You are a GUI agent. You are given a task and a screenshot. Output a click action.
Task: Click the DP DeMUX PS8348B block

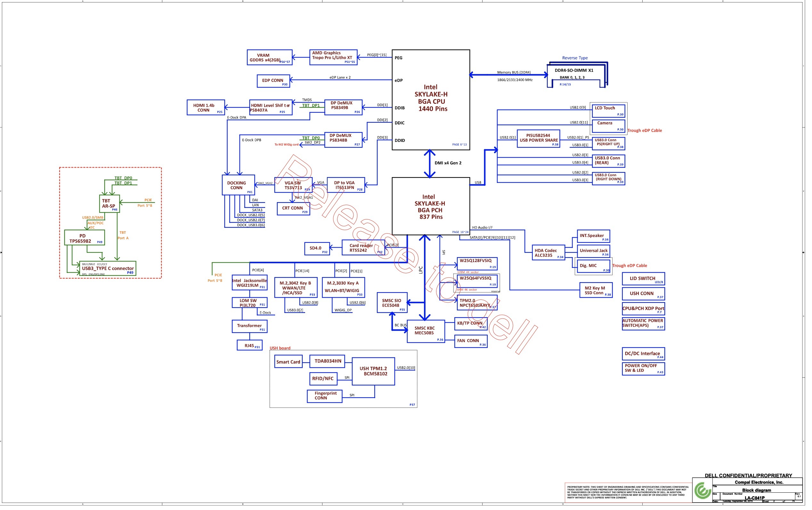[x=343, y=140]
